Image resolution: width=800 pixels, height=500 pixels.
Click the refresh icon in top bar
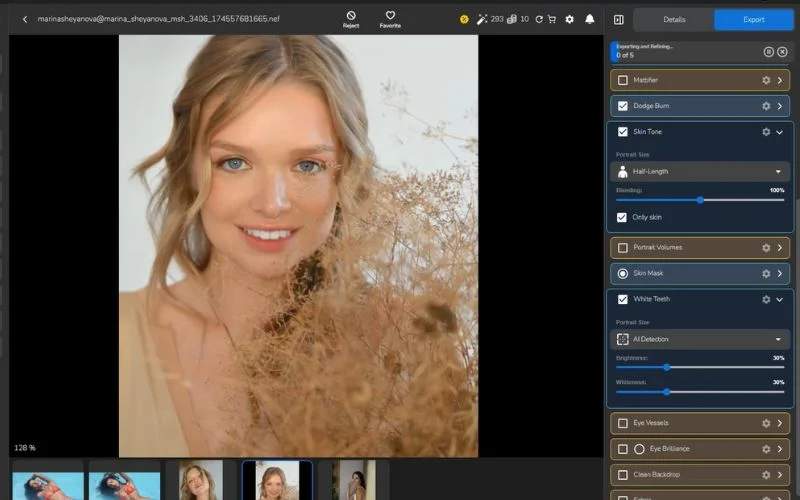tap(539, 19)
